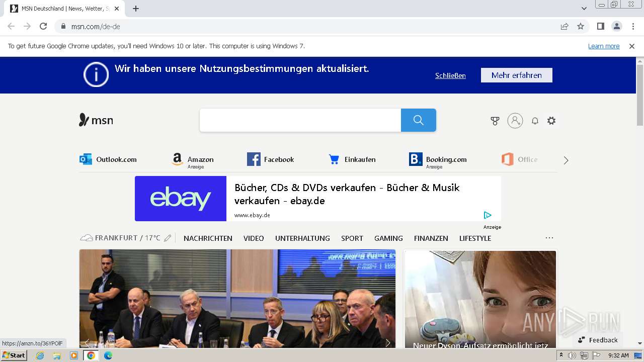Open Facebook shortcut
The width and height of the screenshot is (644, 362).
click(270, 159)
